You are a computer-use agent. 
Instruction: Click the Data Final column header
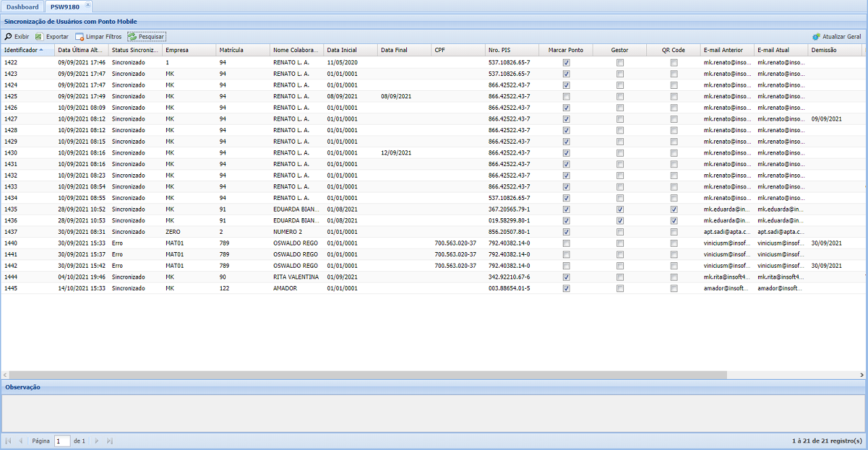[404, 50]
